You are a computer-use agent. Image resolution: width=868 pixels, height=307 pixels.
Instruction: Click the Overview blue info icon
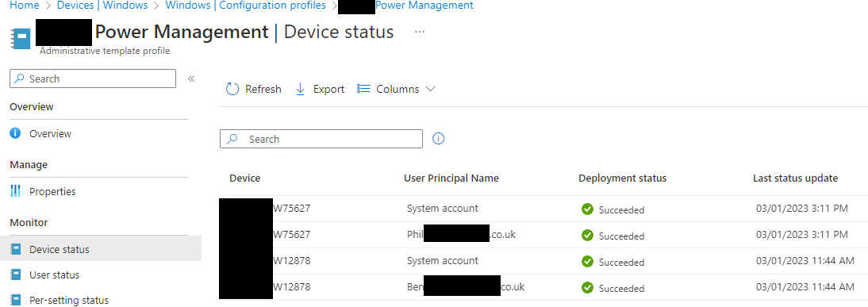click(16, 133)
